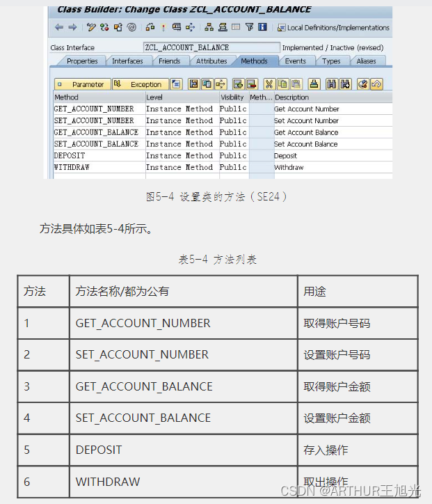This screenshot has height=504, width=432.
Task: Click the Back arrow in the Class Builder toolbar
Action: pyautogui.click(x=58, y=27)
